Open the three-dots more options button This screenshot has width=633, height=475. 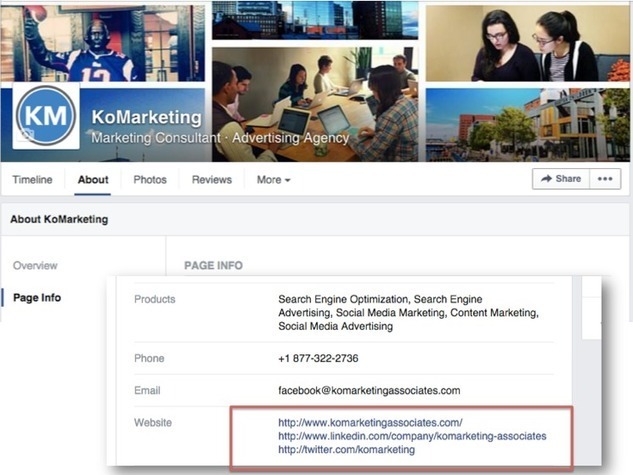[x=602, y=179]
